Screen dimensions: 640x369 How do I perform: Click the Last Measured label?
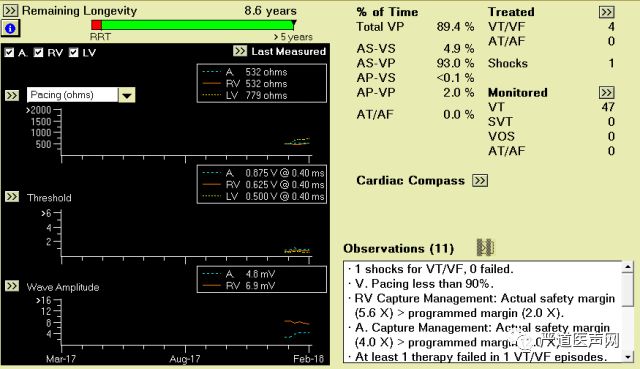pos(289,51)
